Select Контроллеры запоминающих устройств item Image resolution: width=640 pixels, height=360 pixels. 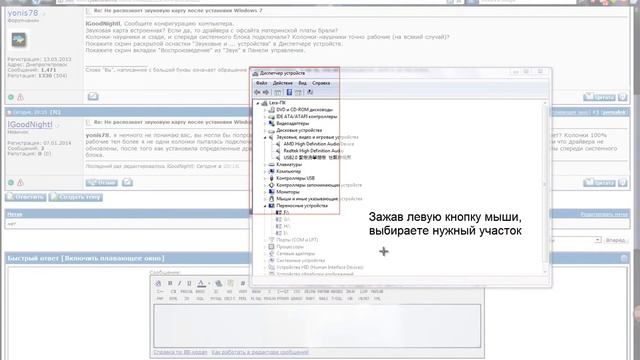(x=318, y=185)
